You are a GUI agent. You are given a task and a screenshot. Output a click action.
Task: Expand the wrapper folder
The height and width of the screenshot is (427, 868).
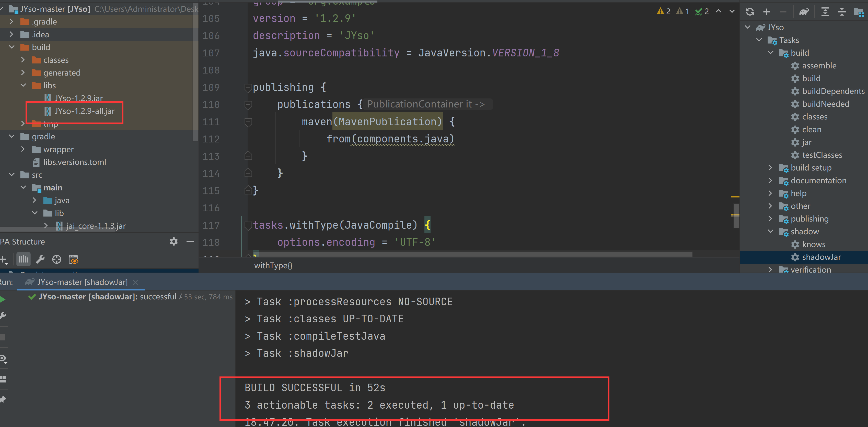coord(22,149)
